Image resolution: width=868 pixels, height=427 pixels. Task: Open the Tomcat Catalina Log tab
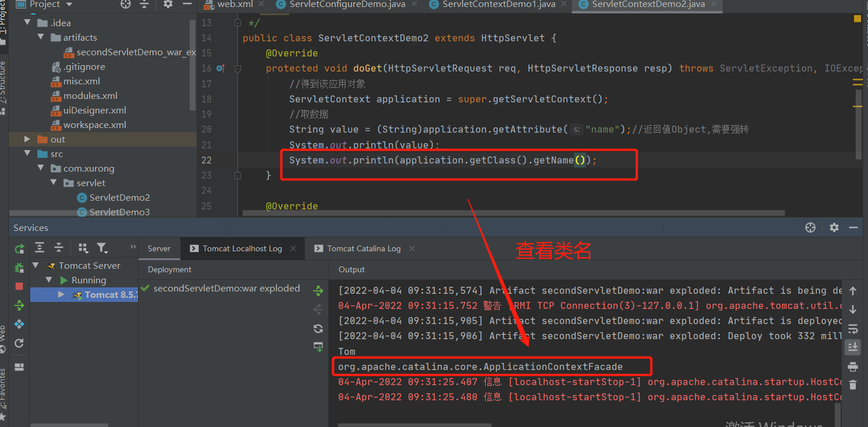pos(364,248)
